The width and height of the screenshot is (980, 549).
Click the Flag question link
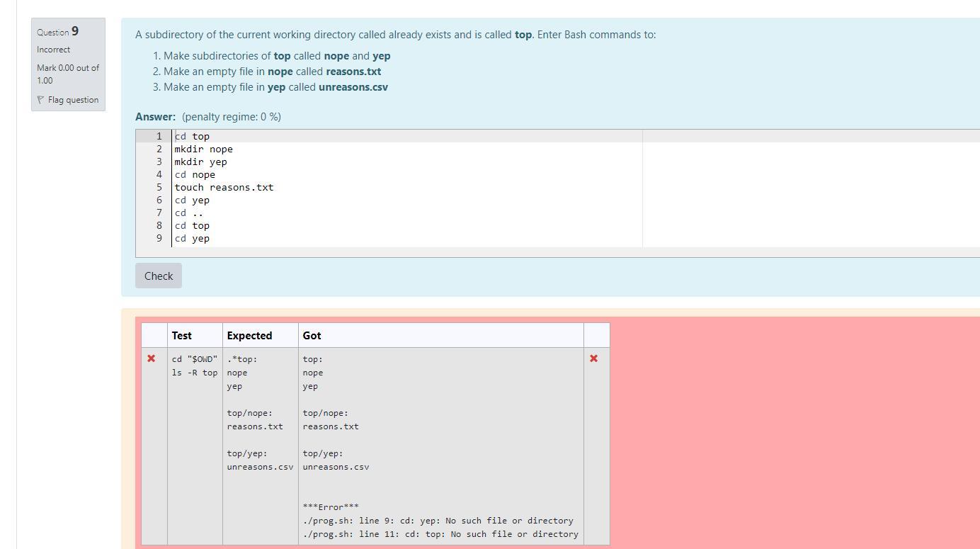(x=72, y=100)
